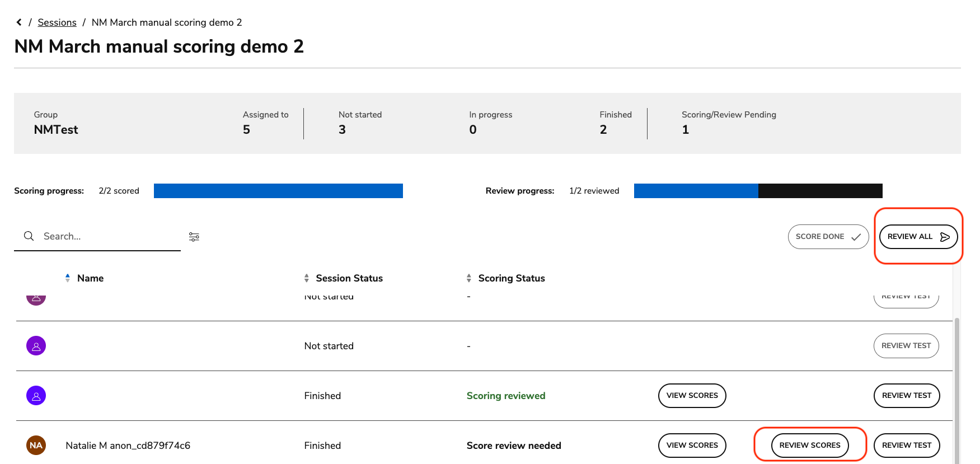Click the purple avatar in Not started row
The image size is (980, 464).
[36, 346]
